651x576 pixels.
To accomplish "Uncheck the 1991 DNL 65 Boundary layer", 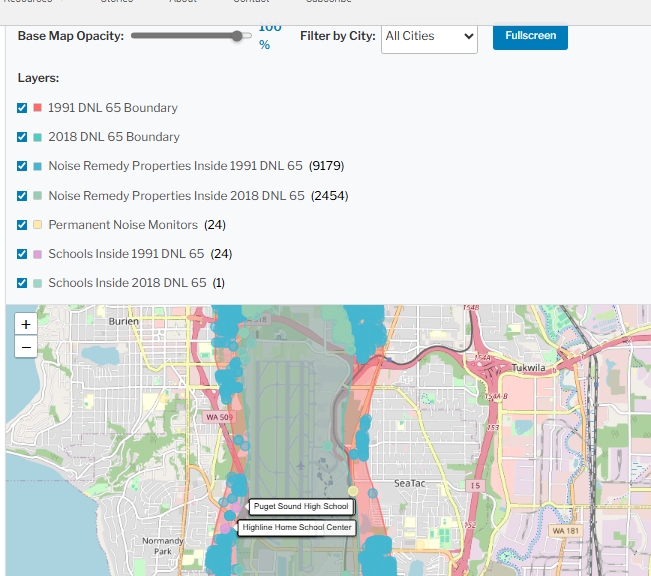I will tap(22, 108).
